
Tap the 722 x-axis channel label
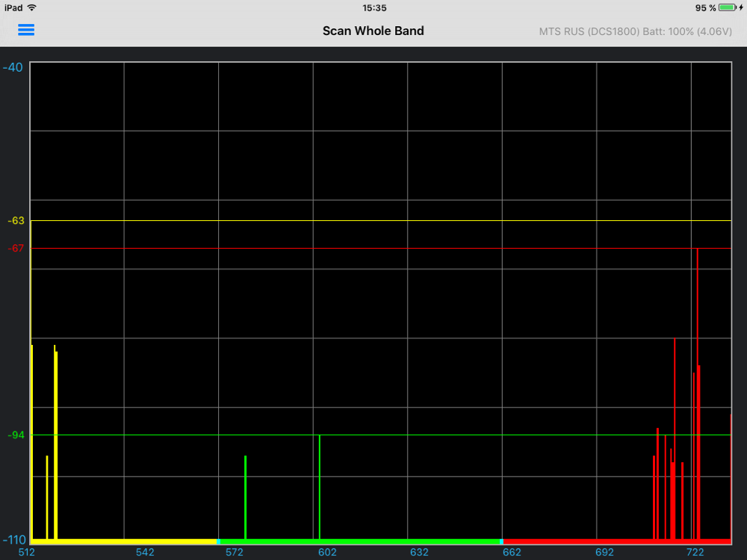click(x=695, y=553)
